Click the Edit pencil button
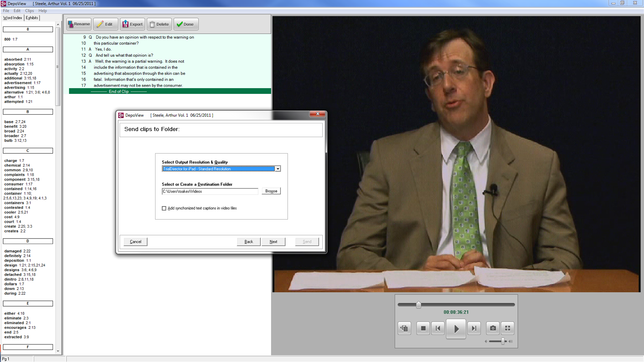644x362 pixels. pyautogui.click(x=105, y=24)
